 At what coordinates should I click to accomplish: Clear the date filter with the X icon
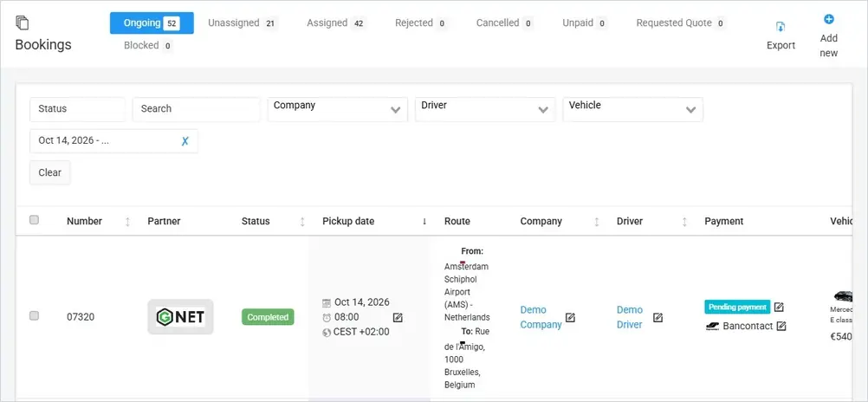(185, 140)
